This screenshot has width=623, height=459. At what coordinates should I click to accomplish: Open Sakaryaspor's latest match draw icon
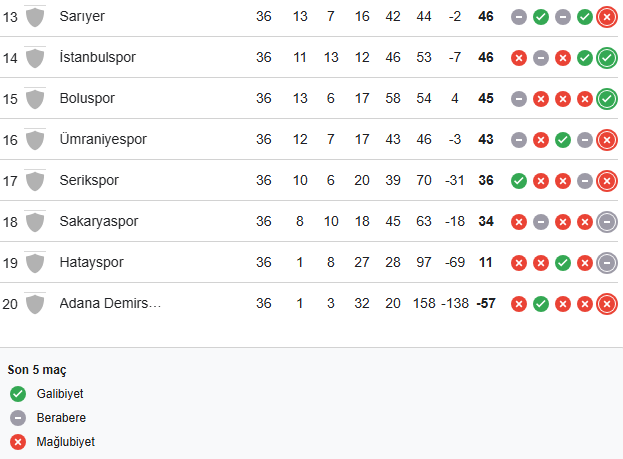(x=606, y=222)
